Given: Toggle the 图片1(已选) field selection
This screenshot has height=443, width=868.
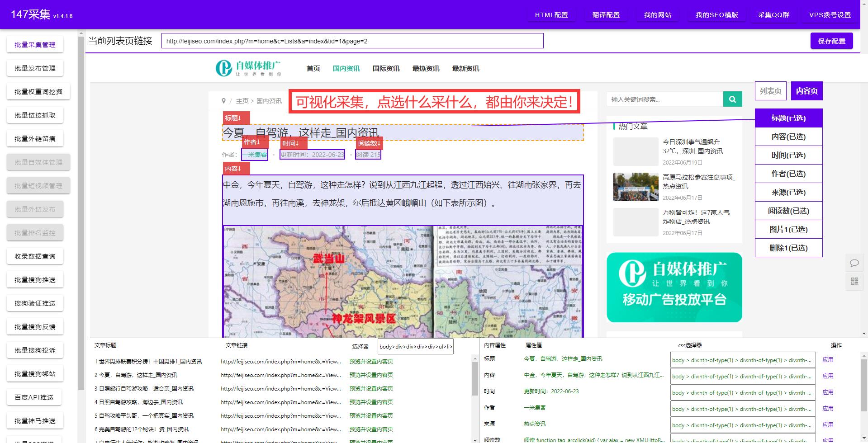Looking at the screenshot, I should 788,229.
